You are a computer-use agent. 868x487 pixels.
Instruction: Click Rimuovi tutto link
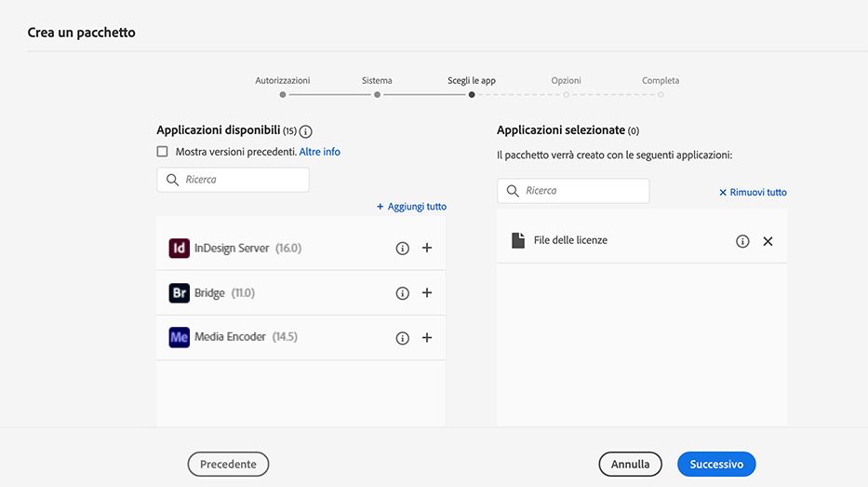coord(753,193)
